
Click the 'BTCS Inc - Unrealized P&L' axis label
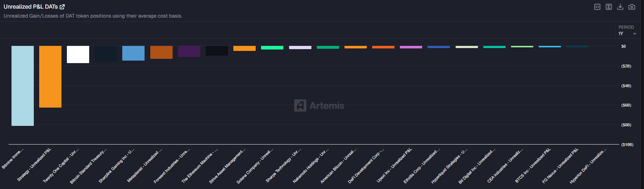click(533, 166)
